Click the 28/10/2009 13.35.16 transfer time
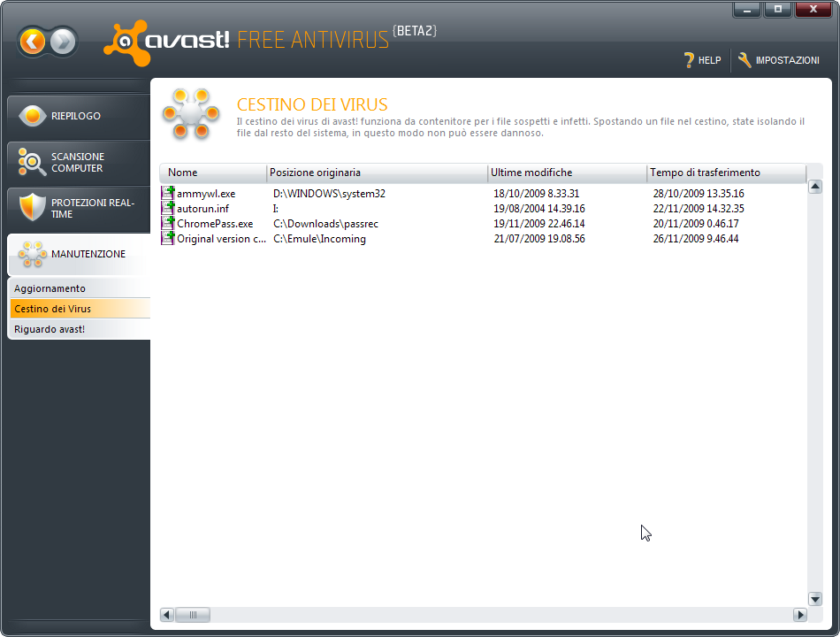Screen dimensions: 840x637 tap(699, 194)
